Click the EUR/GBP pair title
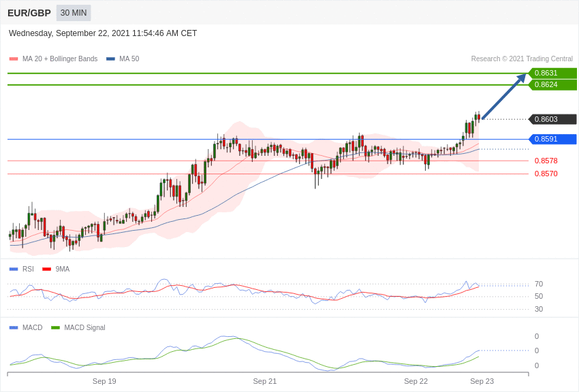This screenshot has width=579, height=392. pyautogui.click(x=29, y=13)
